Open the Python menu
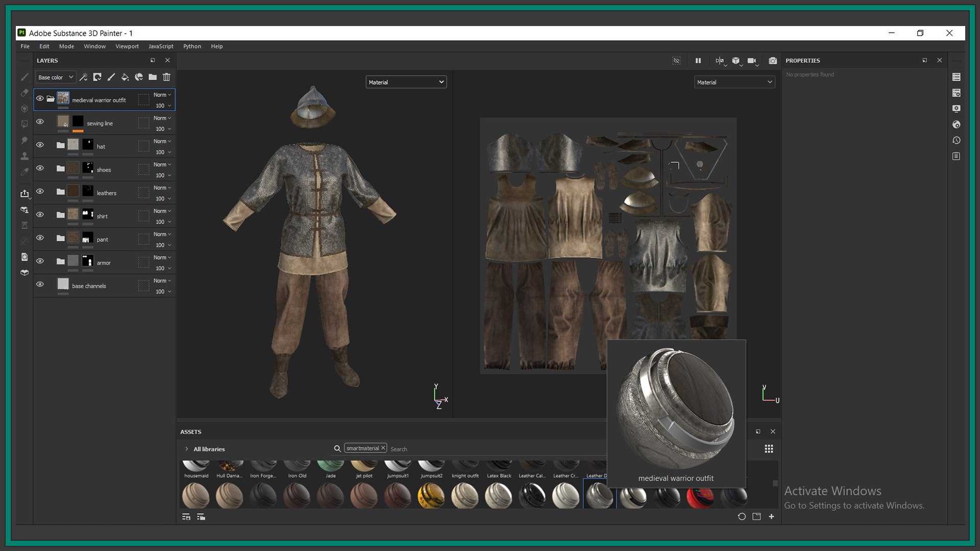The image size is (980, 551). [x=192, y=46]
